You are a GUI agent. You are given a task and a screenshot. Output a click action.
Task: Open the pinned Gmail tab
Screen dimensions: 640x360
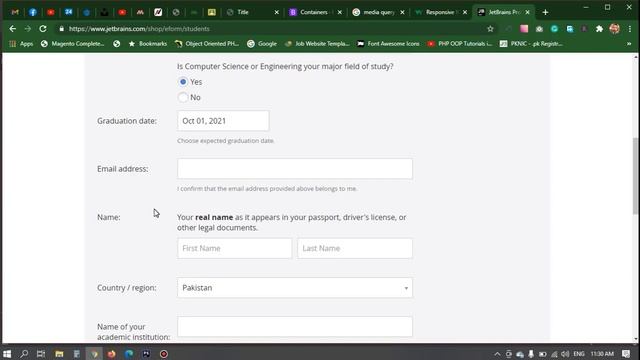[15, 12]
